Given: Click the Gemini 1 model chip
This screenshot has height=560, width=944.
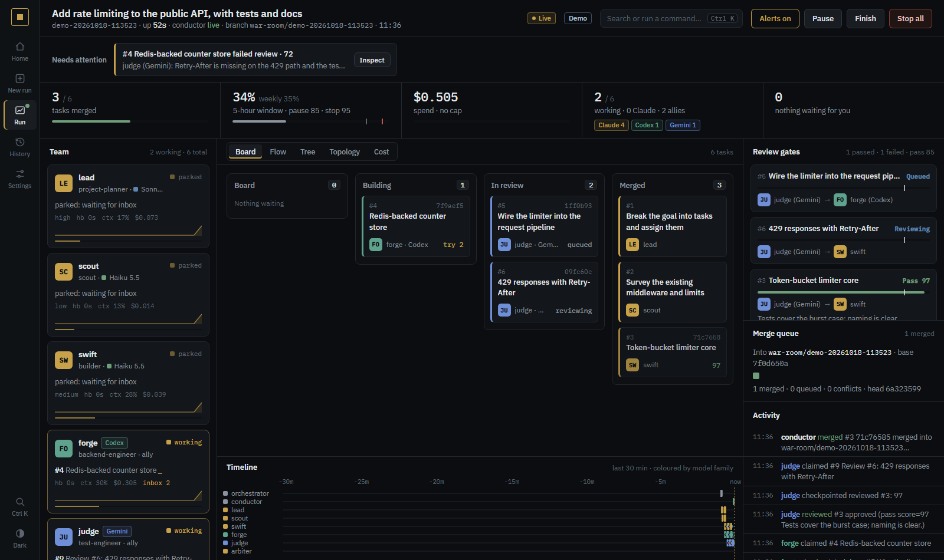Looking at the screenshot, I should pyautogui.click(x=683, y=125).
